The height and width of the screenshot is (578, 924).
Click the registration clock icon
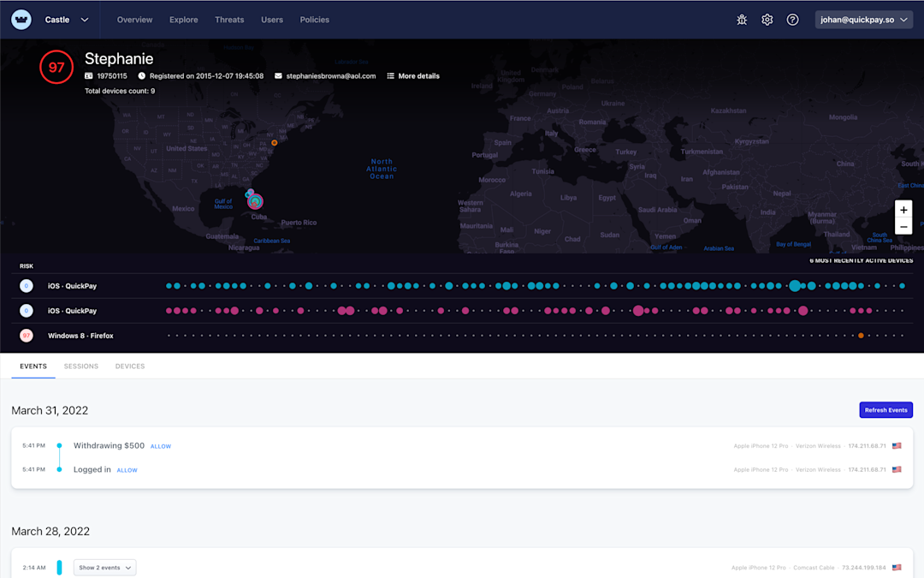[141, 76]
